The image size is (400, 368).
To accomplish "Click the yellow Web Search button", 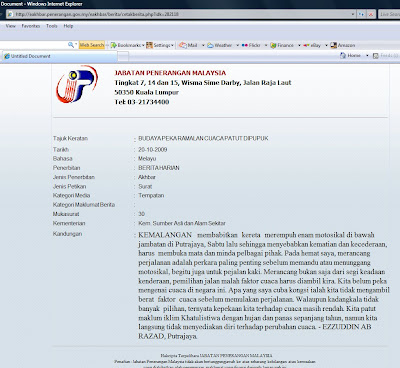I will [92, 45].
